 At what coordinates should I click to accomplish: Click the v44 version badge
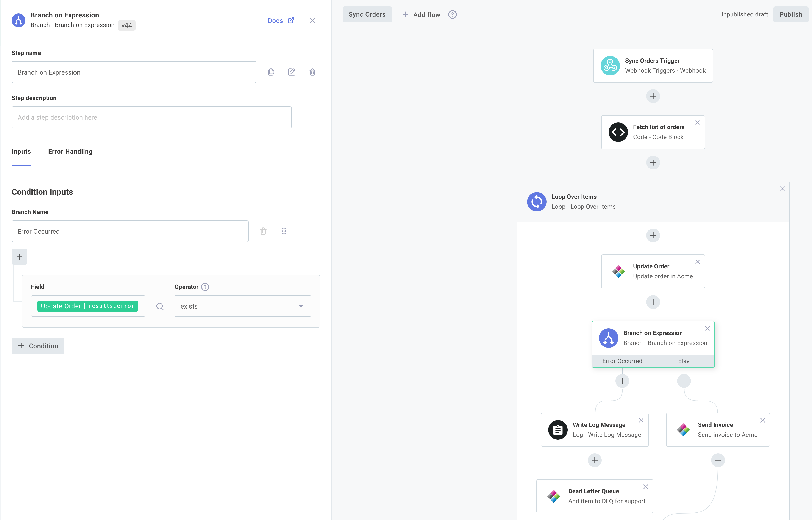click(x=126, y=25)
